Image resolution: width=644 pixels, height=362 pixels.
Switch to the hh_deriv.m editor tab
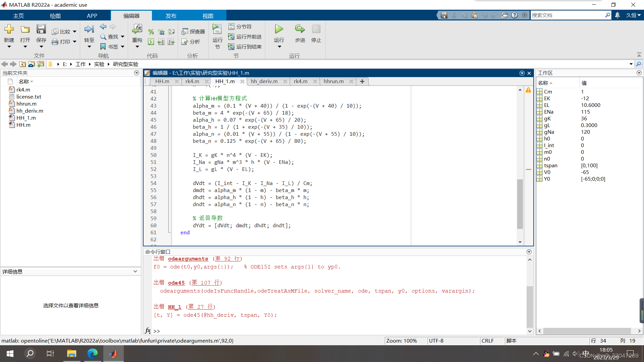click(x=264, y=81)
